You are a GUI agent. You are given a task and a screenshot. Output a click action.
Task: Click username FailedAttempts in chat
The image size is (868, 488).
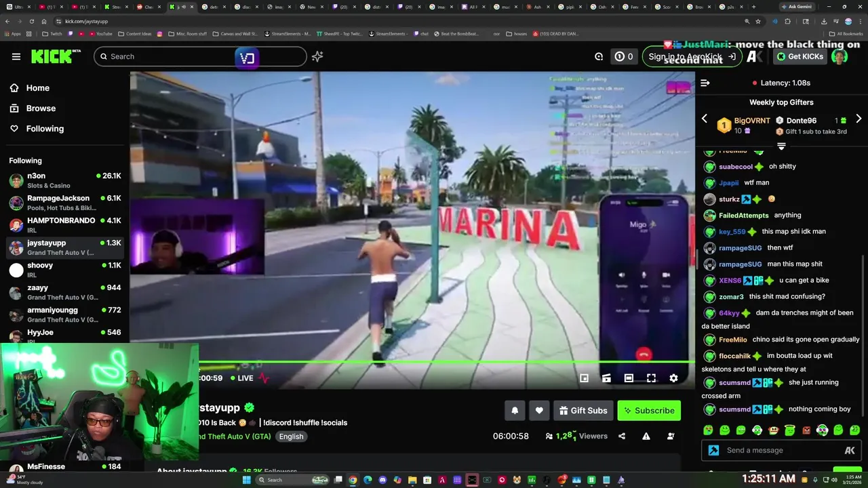click(x=743, y=216)
